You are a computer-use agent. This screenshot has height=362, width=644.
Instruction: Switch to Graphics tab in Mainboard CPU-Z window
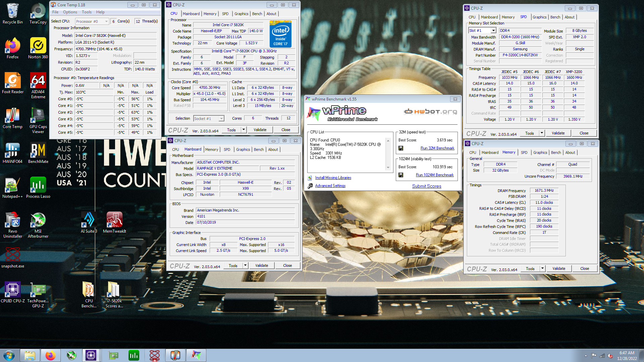(243, 149)
